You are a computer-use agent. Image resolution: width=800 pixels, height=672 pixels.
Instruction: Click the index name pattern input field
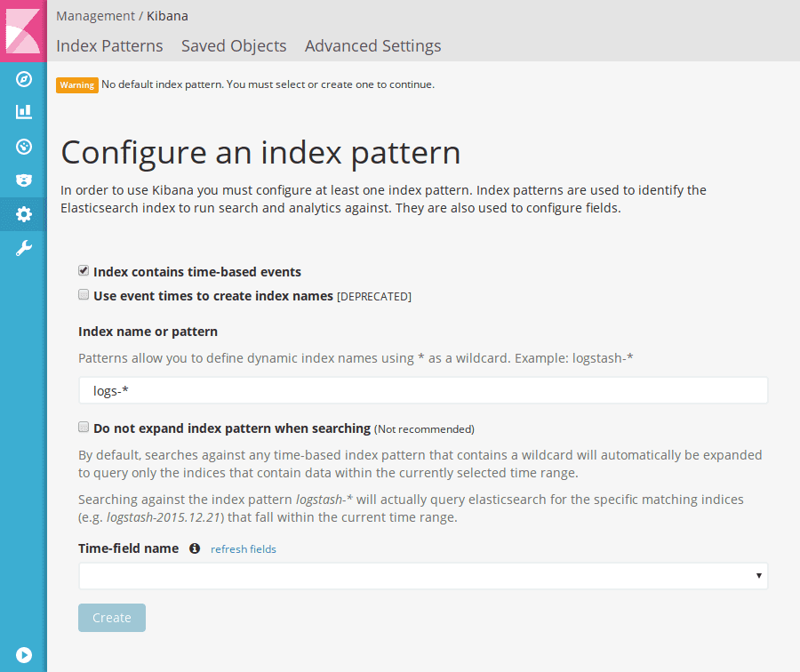point(423,391)
